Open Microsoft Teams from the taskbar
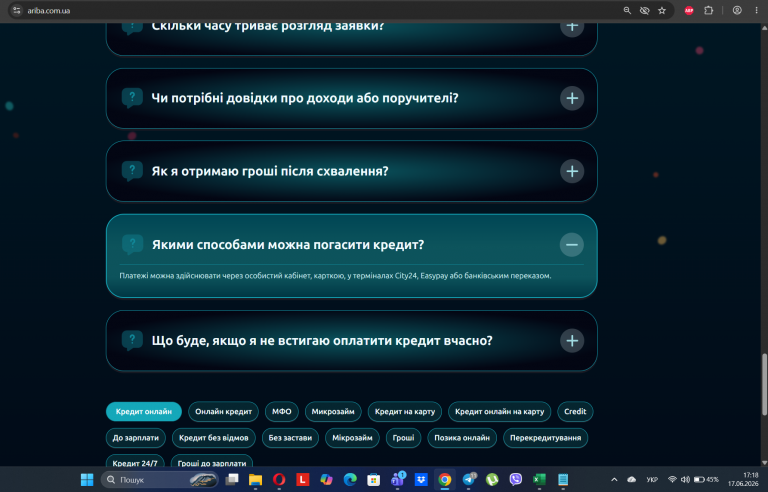Screen dimensions: 768x492 click(397, 480)
